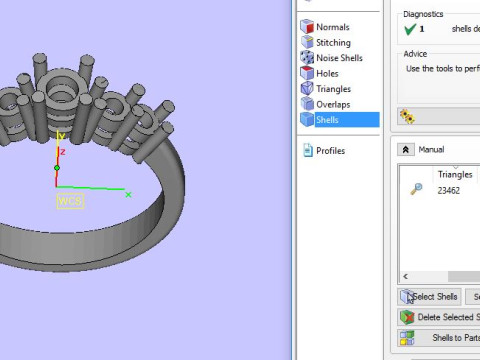Click the magnifier icon in the shells list
This screenshot has width=480, height=360.
[x=416, y=189]
